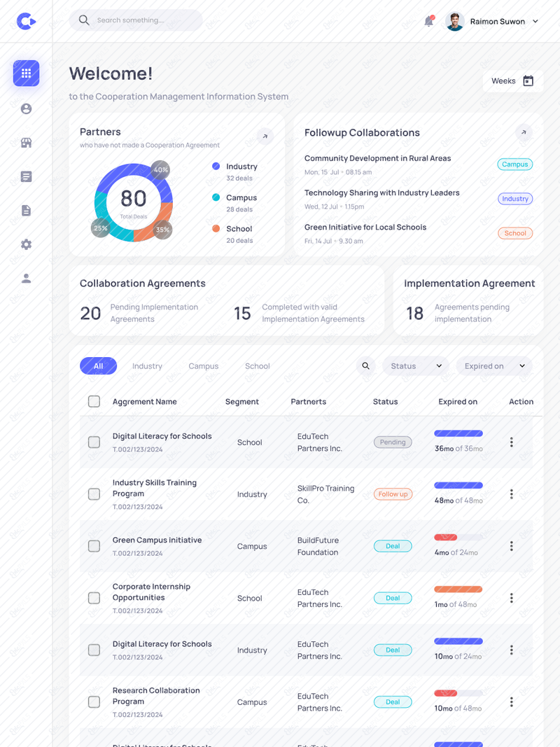Select the All tab

[98, 366]
